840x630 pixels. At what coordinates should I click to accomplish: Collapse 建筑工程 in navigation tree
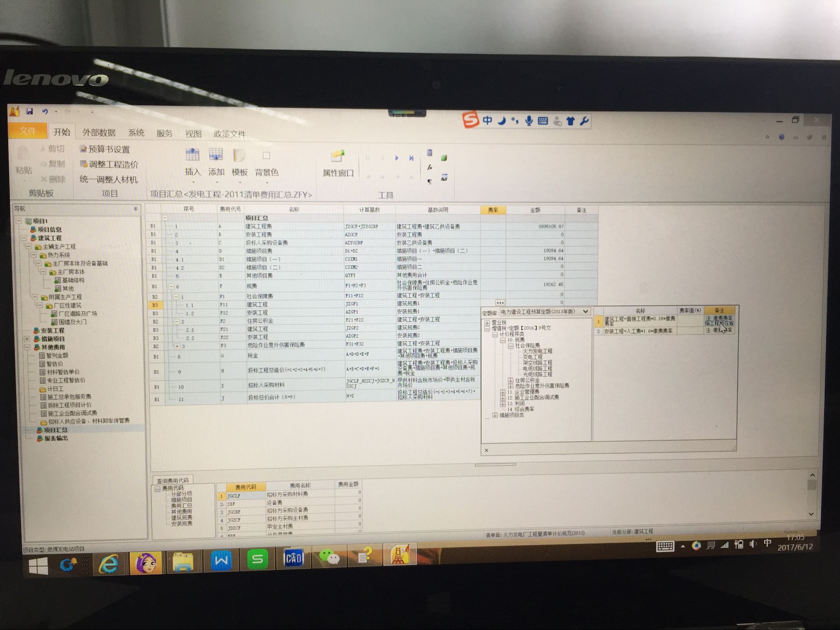click(24, 238)
